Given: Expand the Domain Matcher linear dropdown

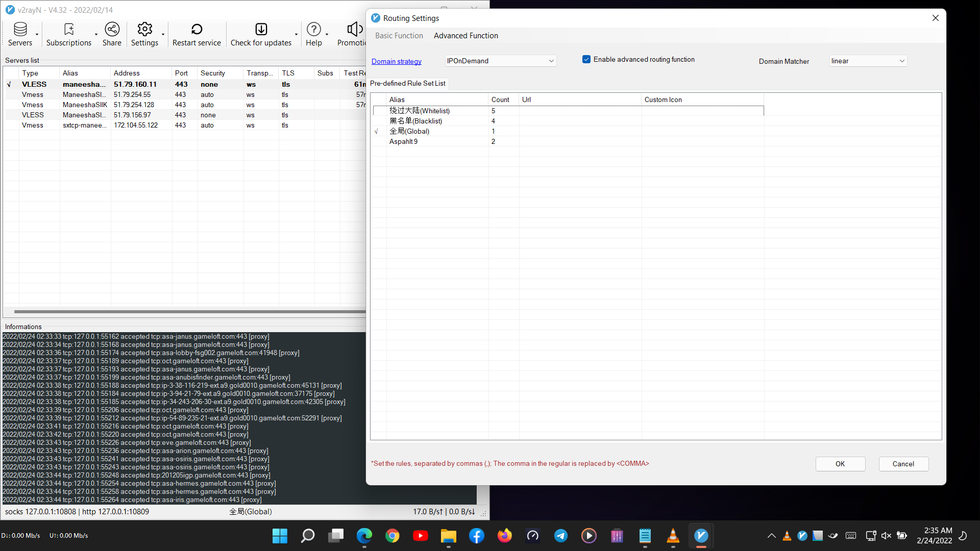Looking at the screenshot, I should (901, 61).
